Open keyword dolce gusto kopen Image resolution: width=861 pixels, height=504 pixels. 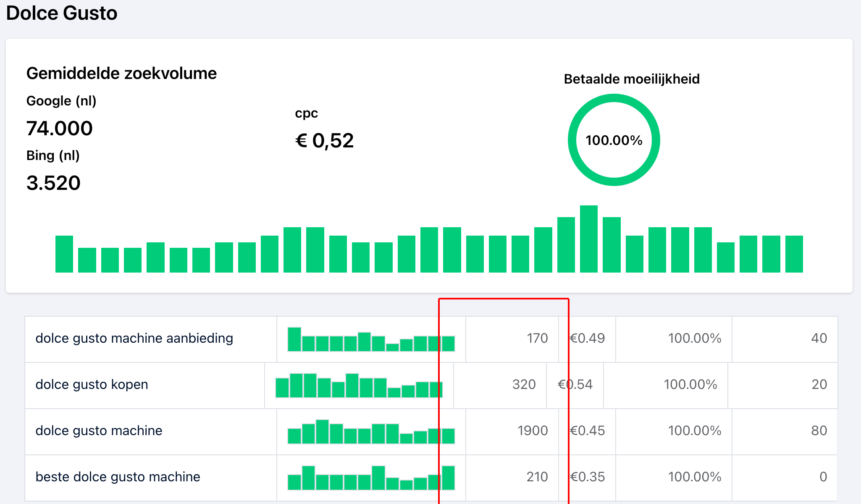(x=92, y=385)
